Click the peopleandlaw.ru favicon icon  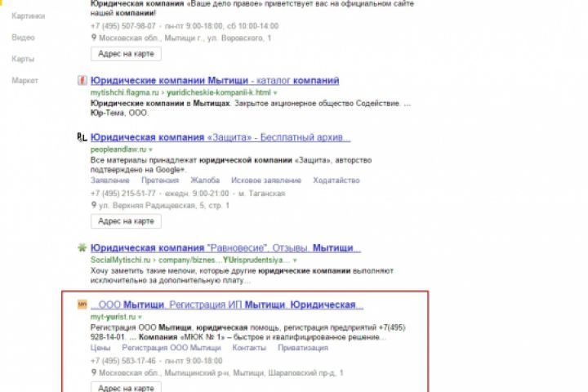(82, 137)
